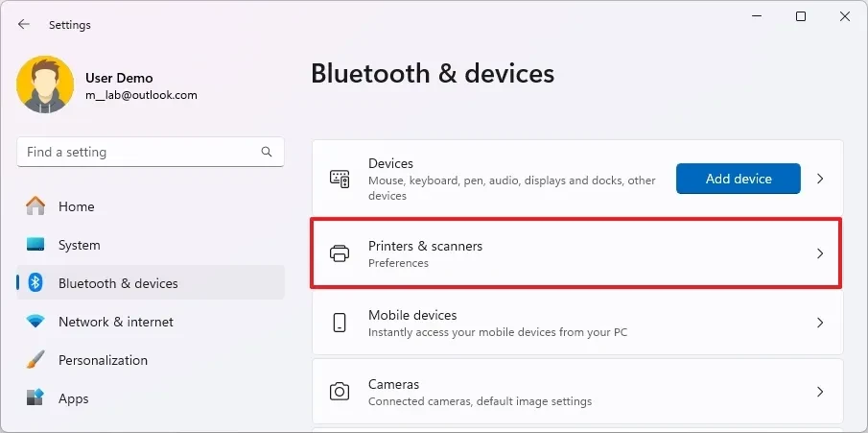Click the printer icon

pyautogui.click(x=340, y=253)
